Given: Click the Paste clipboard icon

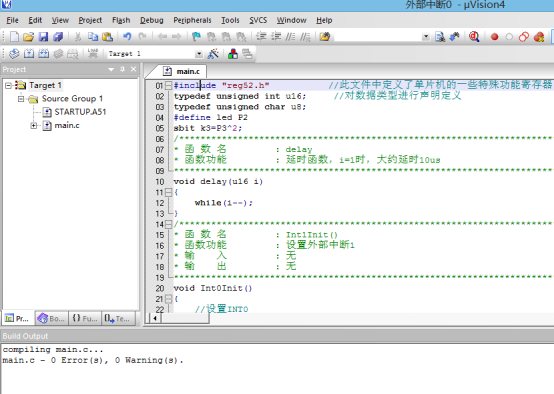Looking at the screenshot, I should (107, 37).
